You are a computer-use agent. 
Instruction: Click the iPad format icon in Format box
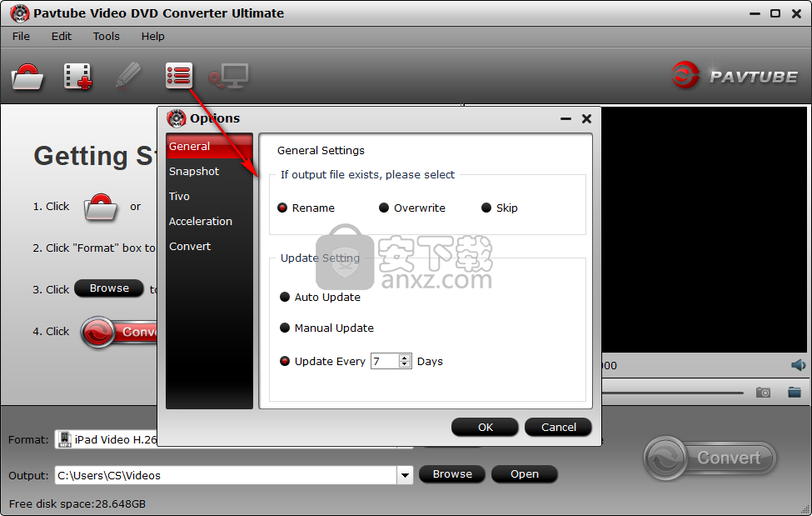point(64,439)
